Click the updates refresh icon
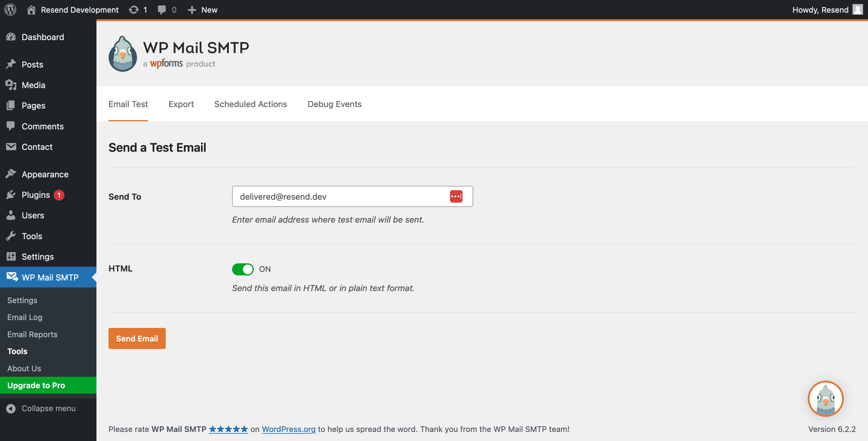868x441 pixels. tap(134, 10)
